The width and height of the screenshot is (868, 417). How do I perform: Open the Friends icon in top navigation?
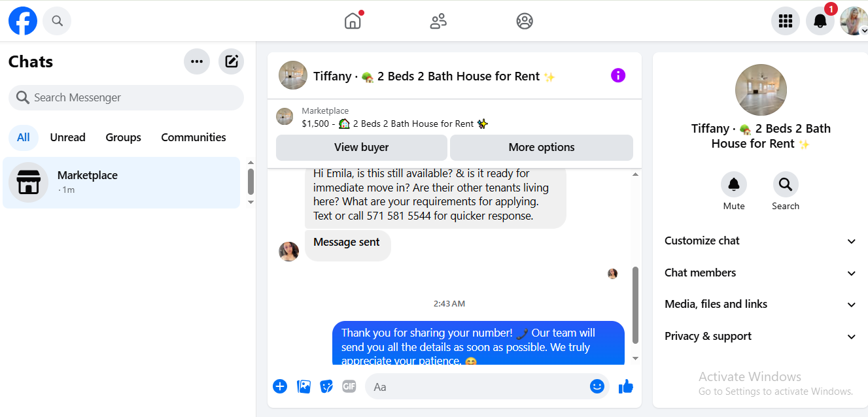click(438, 21)
